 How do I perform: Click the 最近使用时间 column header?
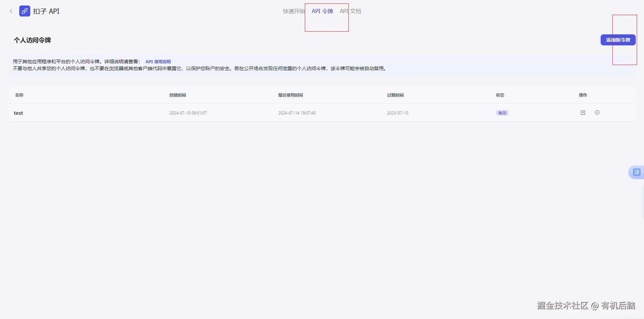(291, 95)
